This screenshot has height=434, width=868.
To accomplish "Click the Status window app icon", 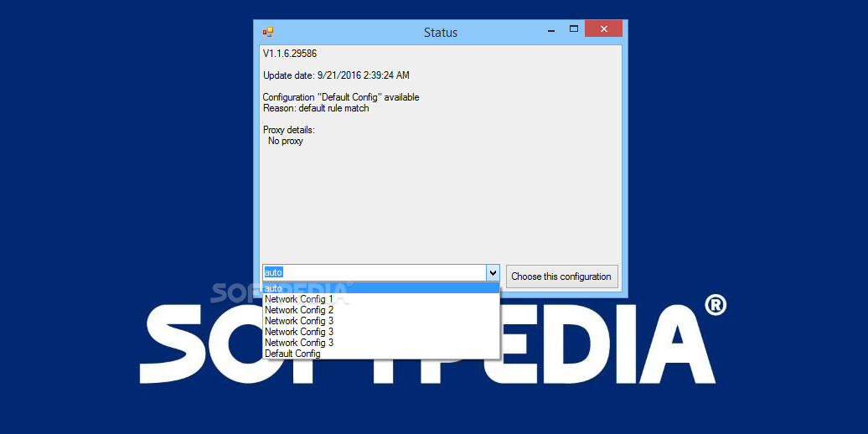I will [268, 32].
